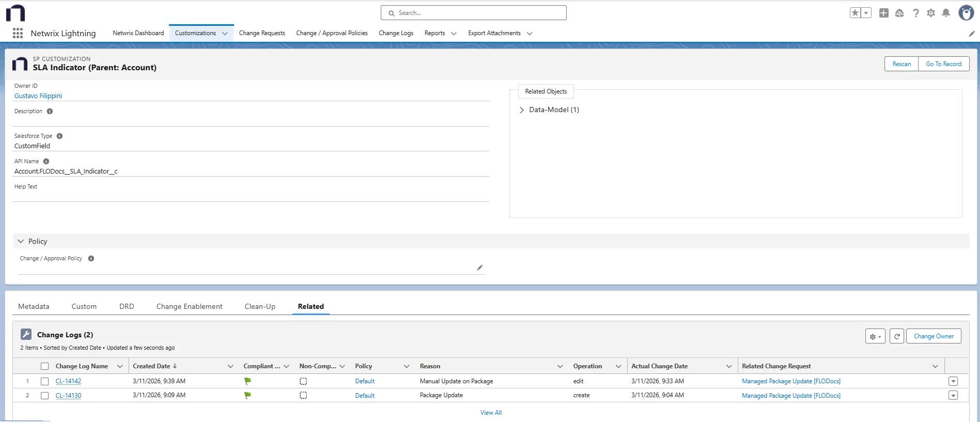Open change log CL-14142
Viewport: 980px width, 422px height.
point(68,381)
